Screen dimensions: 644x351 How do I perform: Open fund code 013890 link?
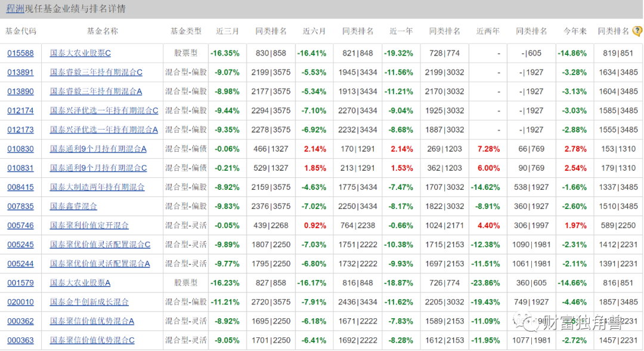[20, 91]
